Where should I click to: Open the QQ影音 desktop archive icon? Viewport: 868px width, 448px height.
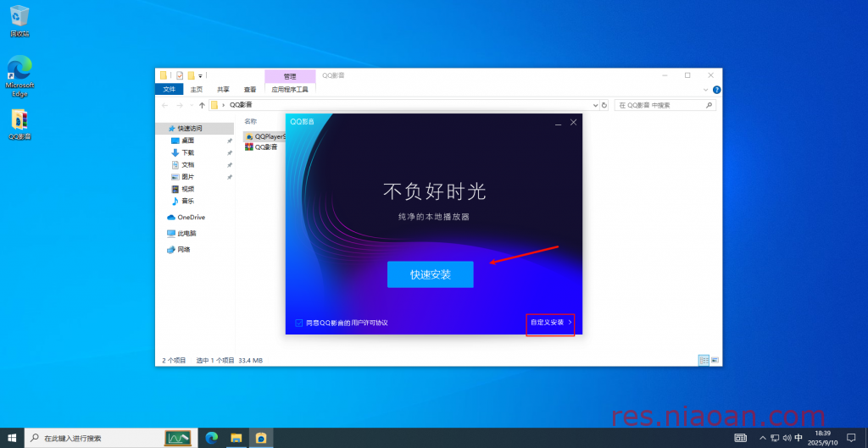click(19, 124)
